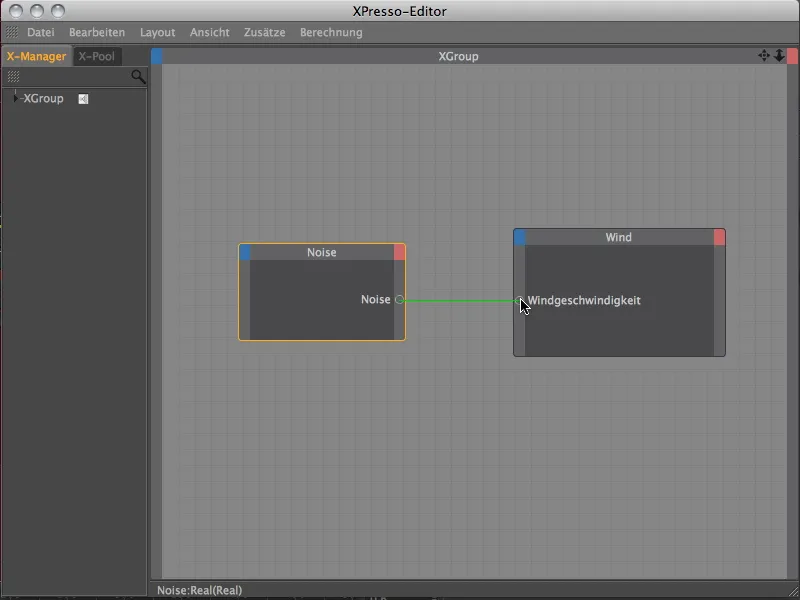Viewport: 800px width, 600px height.
Task: Click the Noise:Real(Real) status text
Action: click(199, 590)
